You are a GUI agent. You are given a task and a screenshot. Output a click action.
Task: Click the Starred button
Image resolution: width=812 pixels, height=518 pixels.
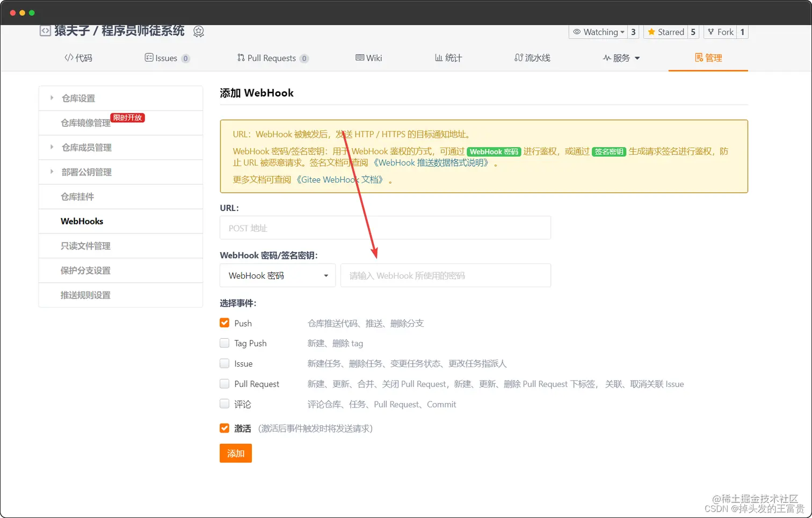(x=665, y=32)
